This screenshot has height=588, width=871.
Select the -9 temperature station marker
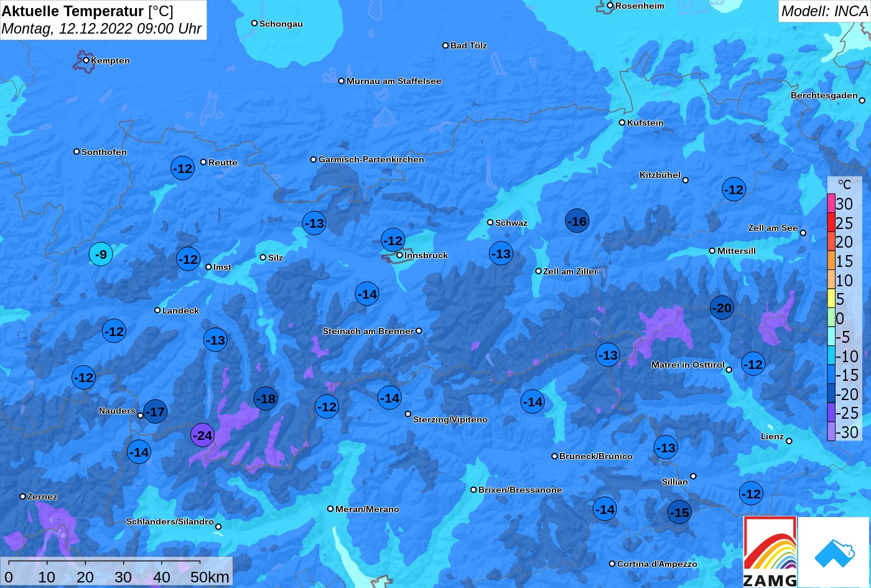[101, 254]
